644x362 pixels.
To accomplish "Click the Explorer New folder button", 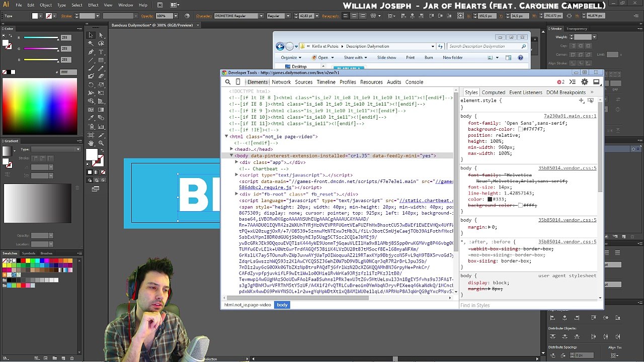I will click(452, 57).
